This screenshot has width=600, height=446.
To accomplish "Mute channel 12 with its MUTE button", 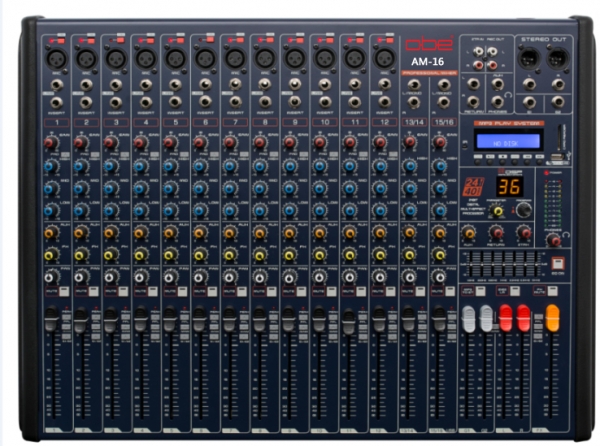I will click(x=391, y=291).
